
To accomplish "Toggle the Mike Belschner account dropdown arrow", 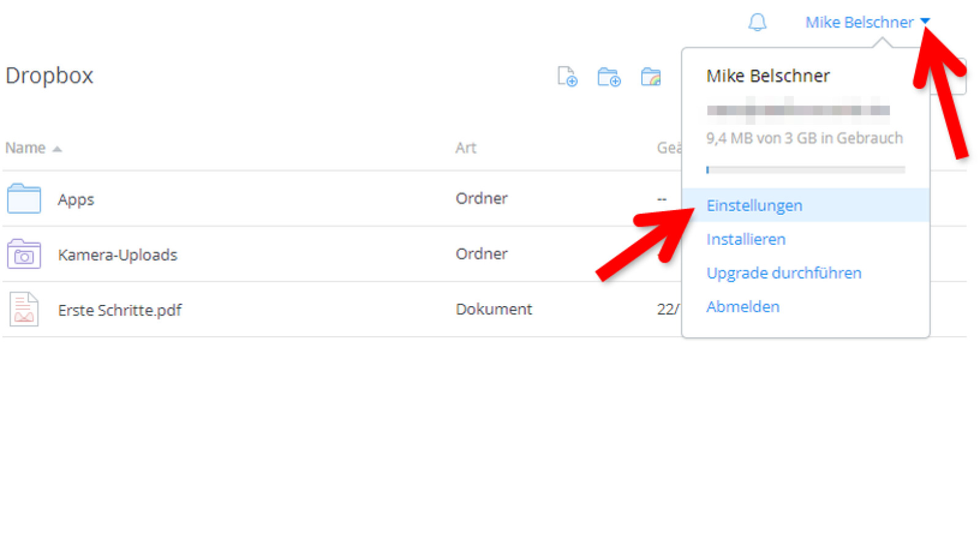I will 925,22.
